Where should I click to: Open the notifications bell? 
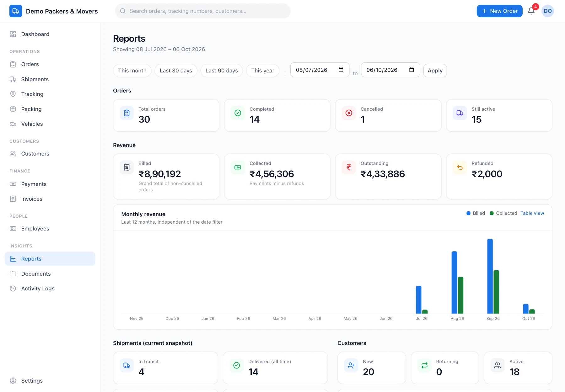tap(531, 11)
